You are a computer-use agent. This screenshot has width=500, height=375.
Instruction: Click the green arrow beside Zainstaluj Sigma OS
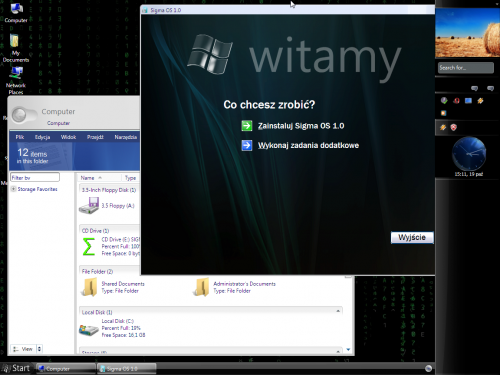pyautogui.click(x=247, y=126)
